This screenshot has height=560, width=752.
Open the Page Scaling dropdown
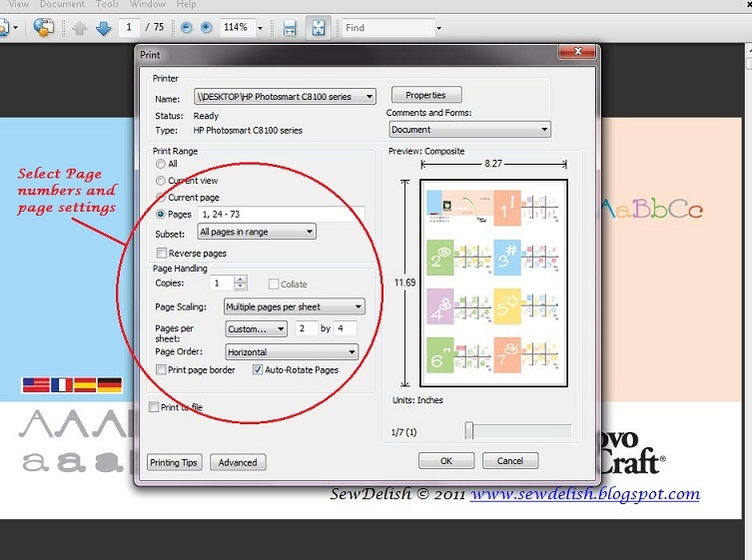point(294,306)
